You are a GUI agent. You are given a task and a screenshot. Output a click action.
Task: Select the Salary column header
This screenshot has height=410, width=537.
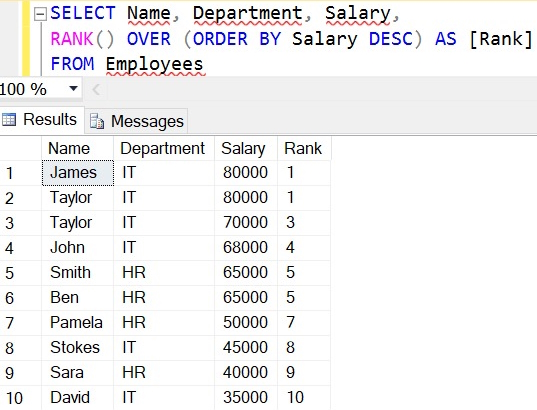click(x=246, y=148)
